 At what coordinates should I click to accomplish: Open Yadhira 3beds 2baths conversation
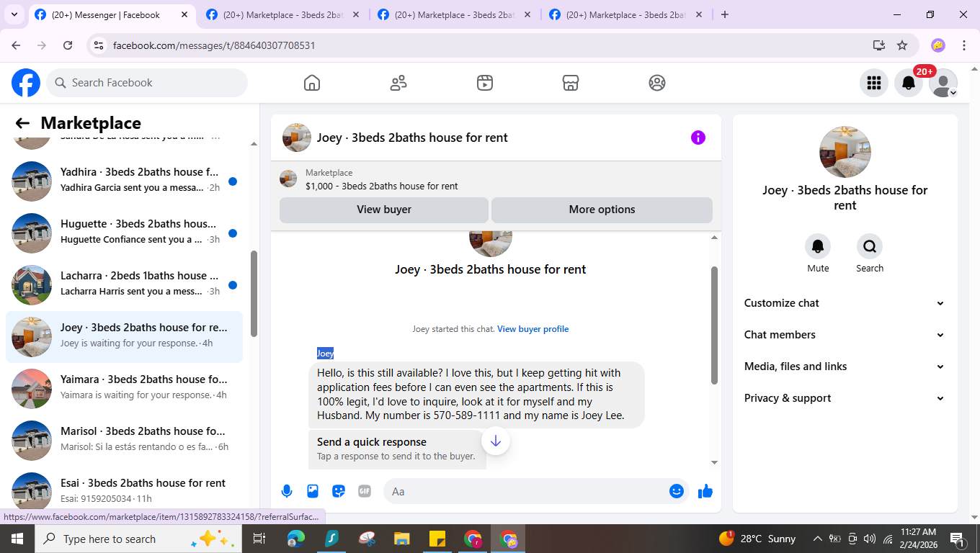[124, 181]
